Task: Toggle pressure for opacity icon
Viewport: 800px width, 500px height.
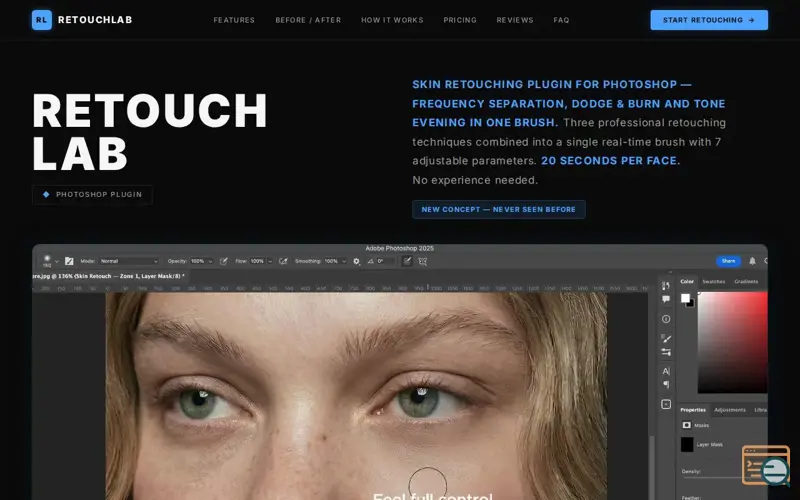Action: coord(223,261)
